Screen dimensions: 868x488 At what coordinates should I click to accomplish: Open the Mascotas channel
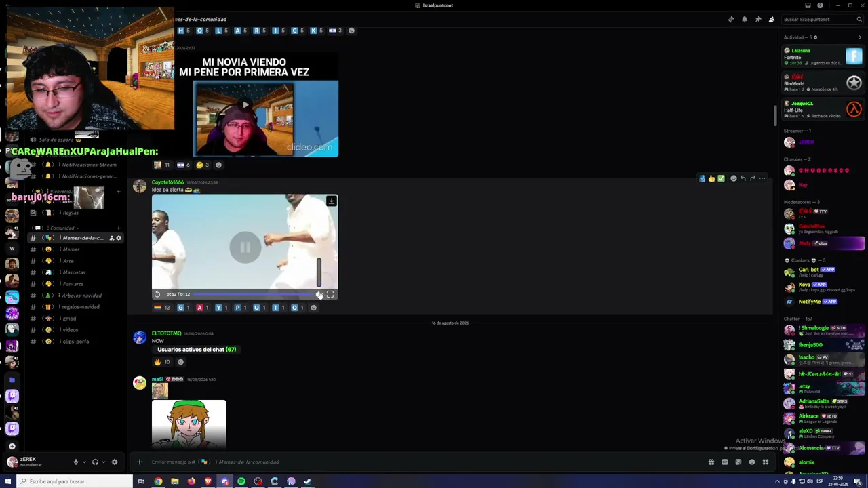[x=75, y=272]
